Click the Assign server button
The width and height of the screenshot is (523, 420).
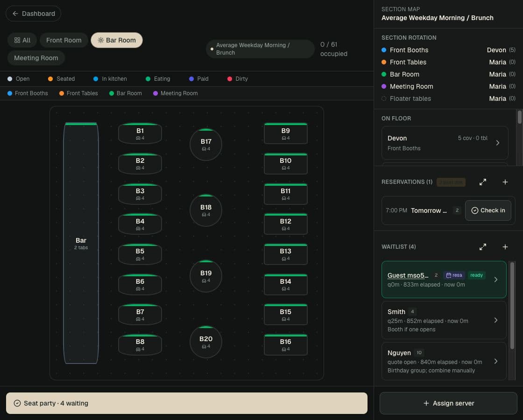tap(448, 403)
